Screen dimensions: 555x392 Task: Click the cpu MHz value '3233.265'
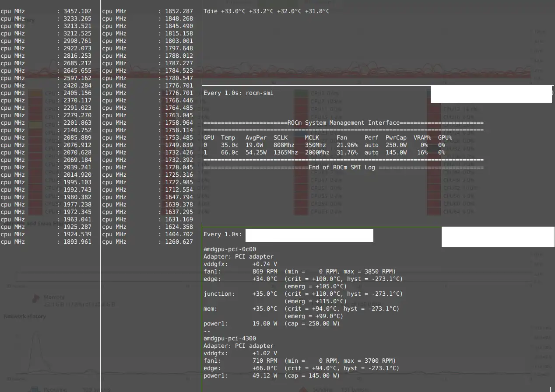pos(77,18)
